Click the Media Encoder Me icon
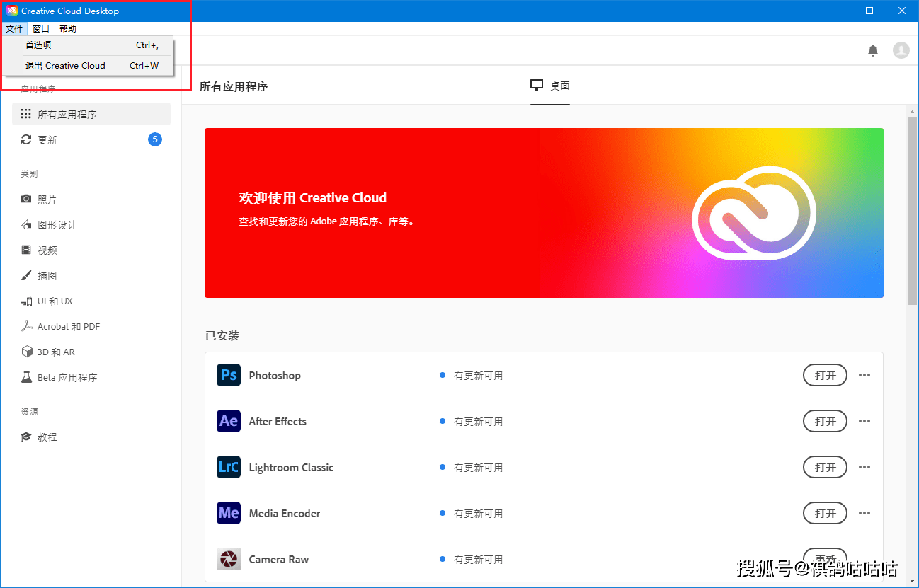The width and height of the screenshot is (919, 588). tap(228, 513)
